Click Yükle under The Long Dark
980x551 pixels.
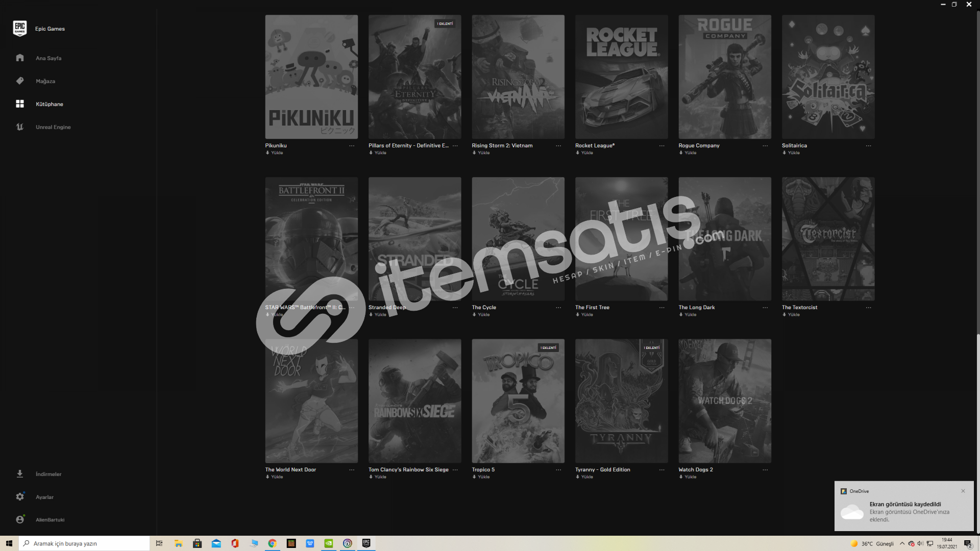pos(688,315)
